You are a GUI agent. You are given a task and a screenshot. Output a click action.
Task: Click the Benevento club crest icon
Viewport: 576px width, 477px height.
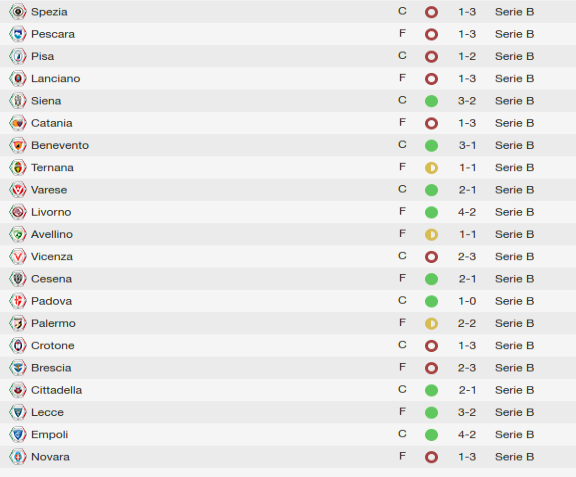coord(18,145)
